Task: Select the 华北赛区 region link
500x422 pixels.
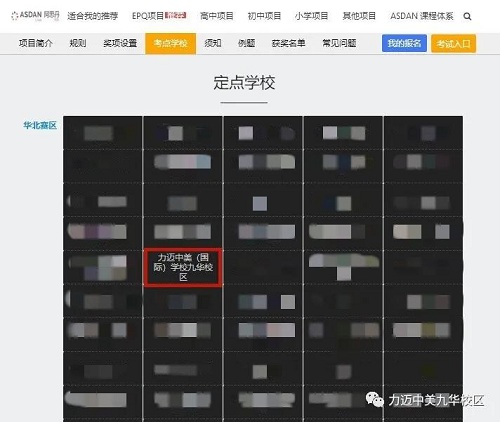Action: 40,125
